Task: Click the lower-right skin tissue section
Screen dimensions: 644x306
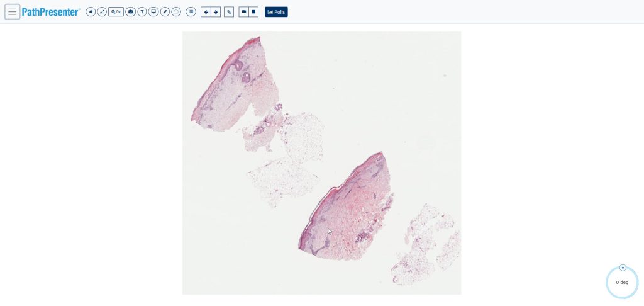Action: pyautogui.click(x=347, y=207)
